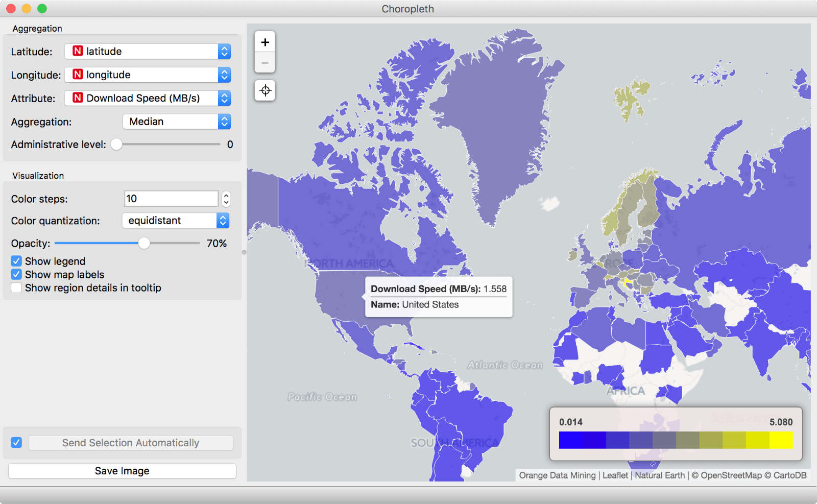Open the Leaflet attribution link
Image resolution: width=817 pixels, height=504 pixels.
pyautogui.click(x=615, y=475)
